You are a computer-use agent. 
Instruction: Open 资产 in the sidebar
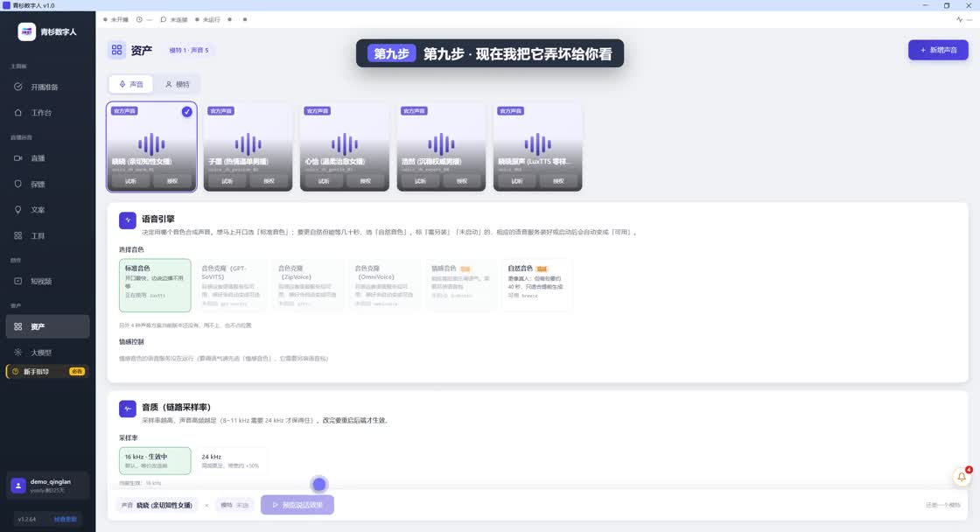(47, 326)
